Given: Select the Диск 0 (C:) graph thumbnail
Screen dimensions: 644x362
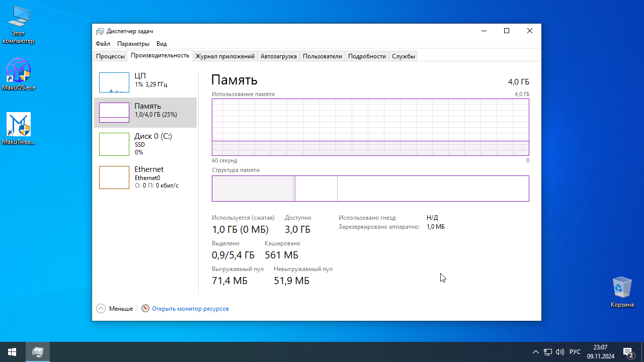Looking at the screenshot, I should coord(114,144).
